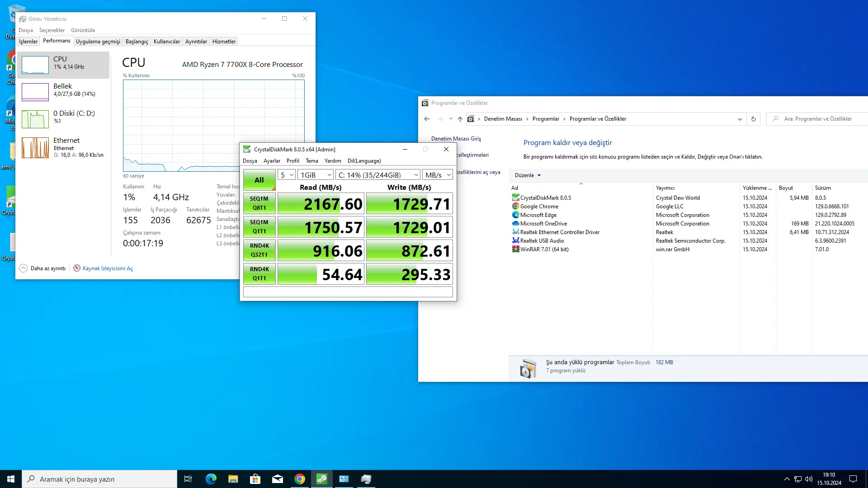
Task: Select the Disk 0 graph thumbnail
Action: tap(35, 119)
